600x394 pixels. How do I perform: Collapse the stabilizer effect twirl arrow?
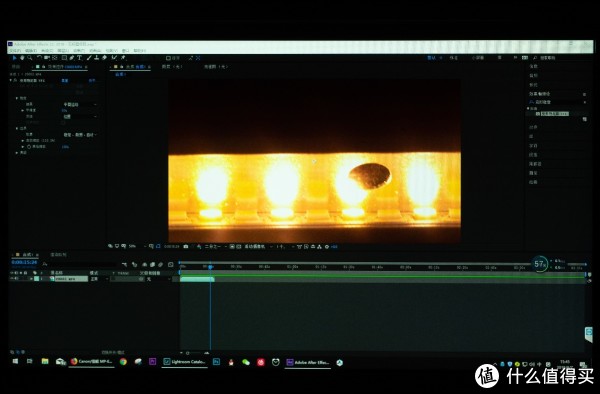(x=11, y=80)
